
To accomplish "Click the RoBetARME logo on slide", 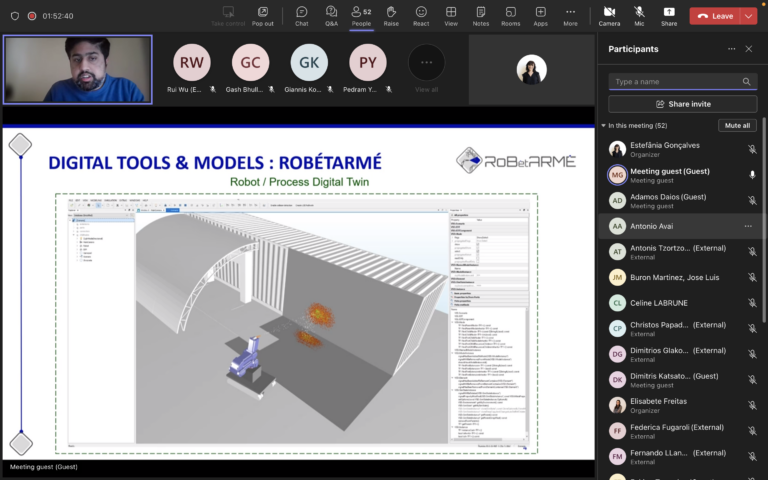I will coord(516,160).
